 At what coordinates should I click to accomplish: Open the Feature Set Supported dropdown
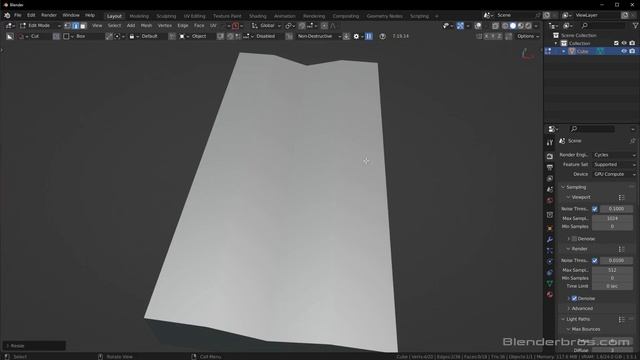615,164
